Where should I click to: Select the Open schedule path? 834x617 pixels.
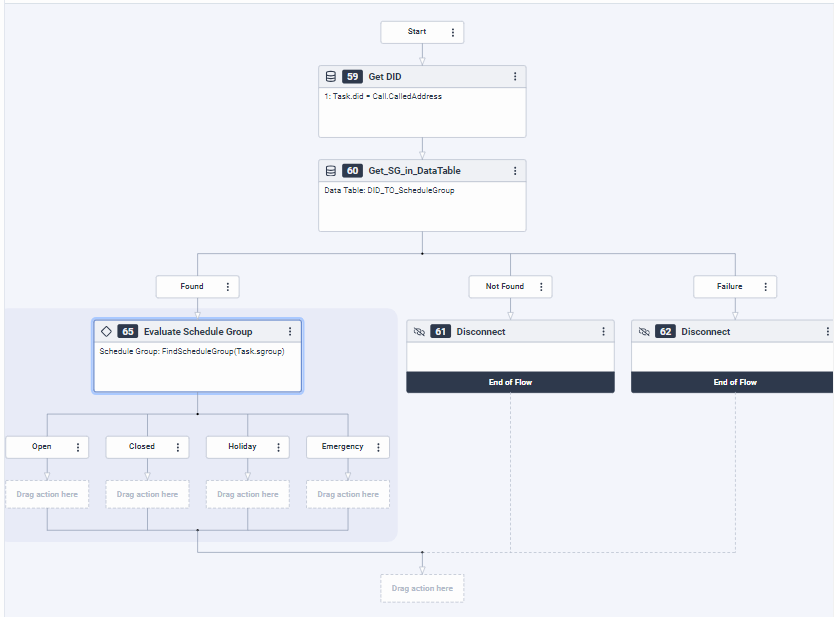(42, 447)
